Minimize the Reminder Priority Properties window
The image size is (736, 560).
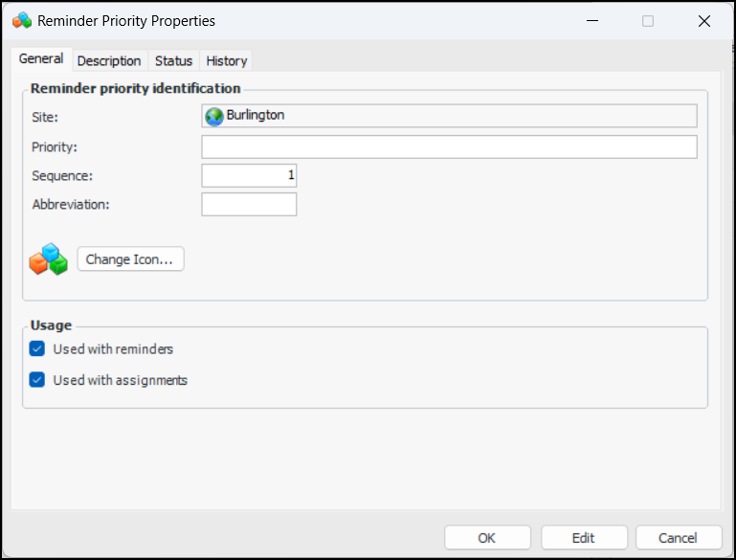click(592, 21)
